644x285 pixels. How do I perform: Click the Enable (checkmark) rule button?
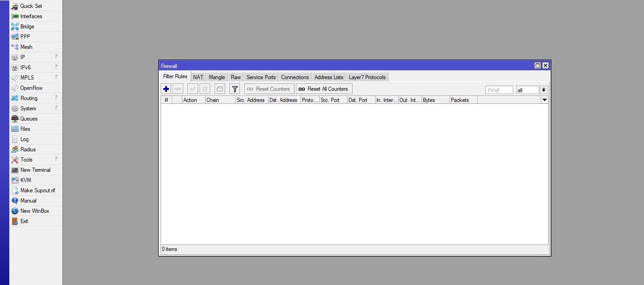point(193,89)
